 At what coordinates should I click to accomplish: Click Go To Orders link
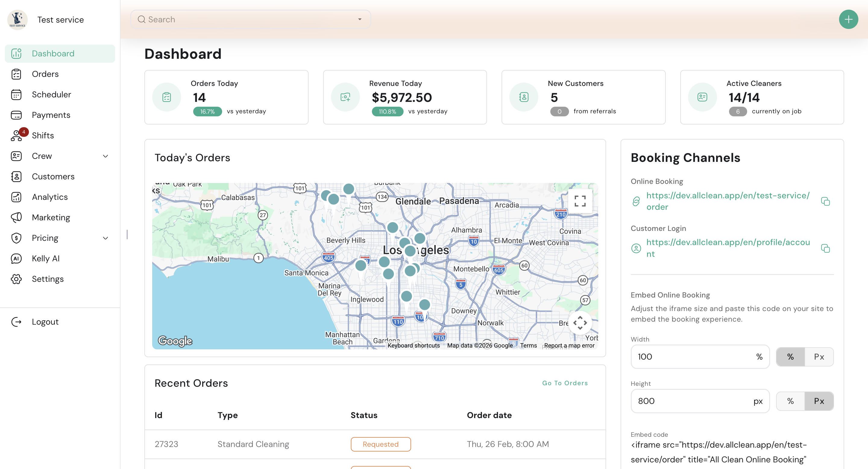coord(565,383)
